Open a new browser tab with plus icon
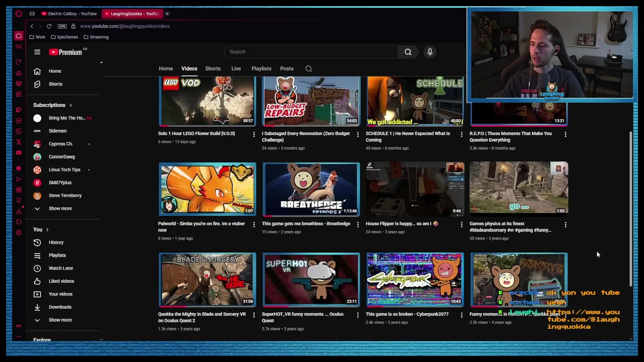Viewport: 644px width, 362px height. click(167, 14)
